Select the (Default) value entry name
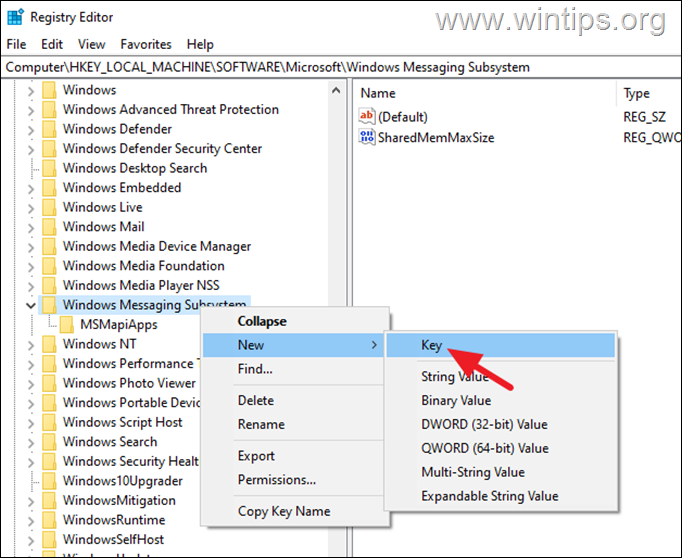The height and width of the screenshot is (558, 682). 403,117
